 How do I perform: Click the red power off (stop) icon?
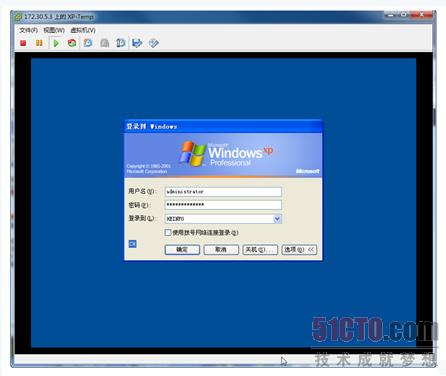(x=23, y=43)
